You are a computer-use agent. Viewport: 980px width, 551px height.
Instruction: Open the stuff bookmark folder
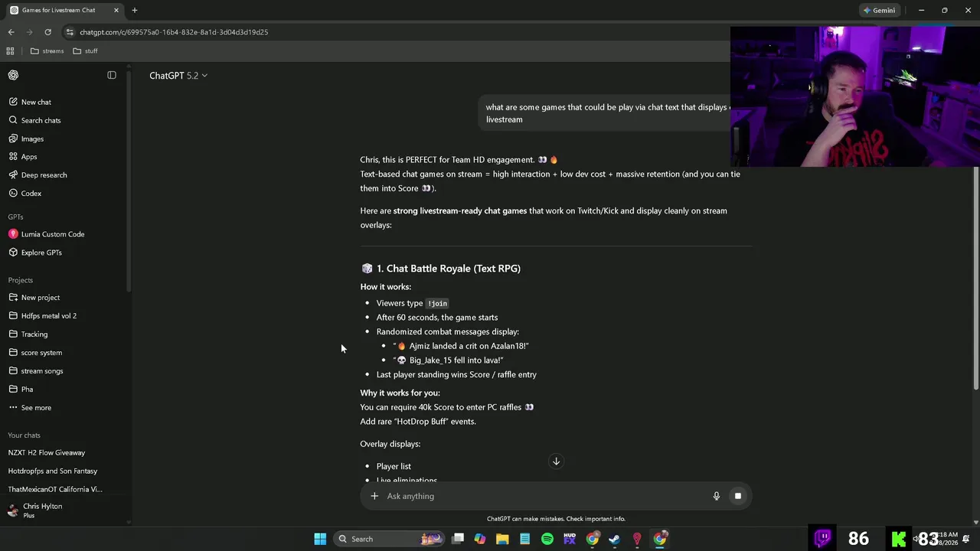(86, 51)
